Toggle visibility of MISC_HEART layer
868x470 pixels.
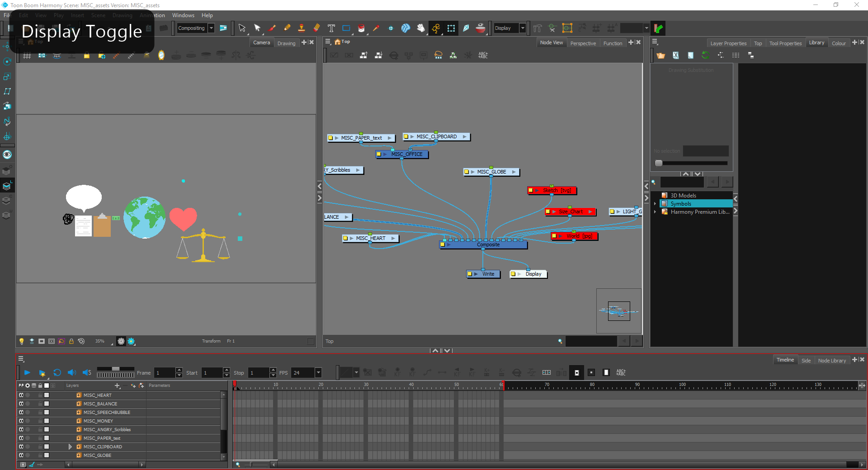coord(21,395)
